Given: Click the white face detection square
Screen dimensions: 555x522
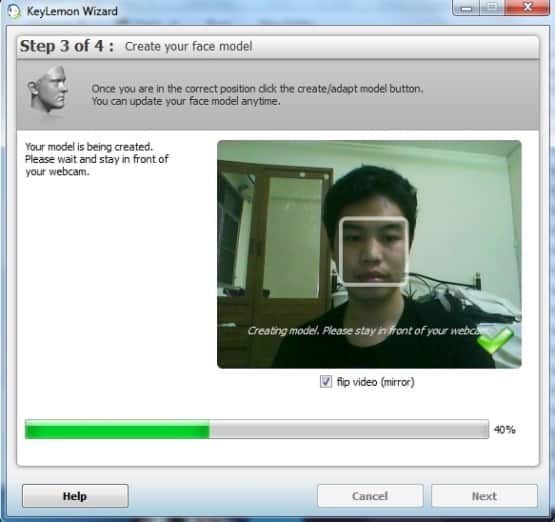Looking at the screenshot, I should pos(373,252).
